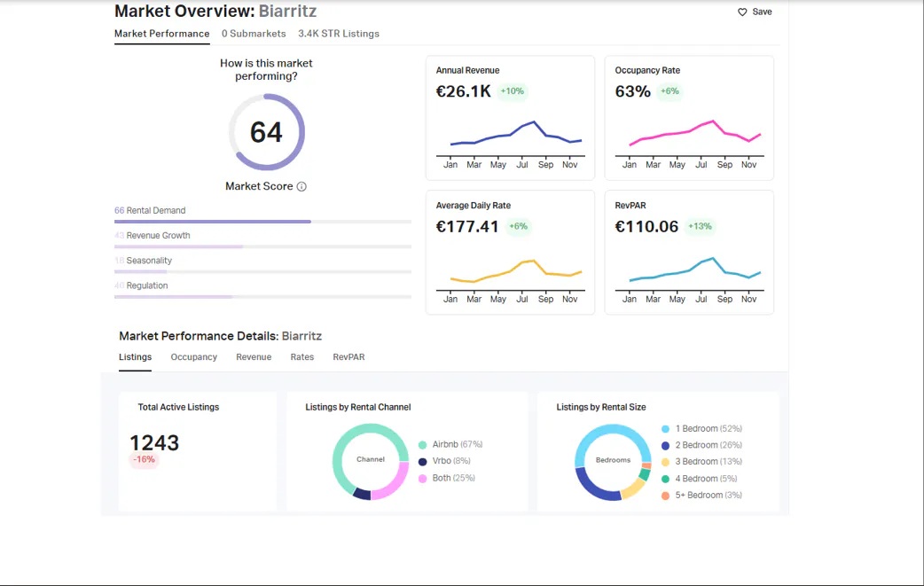Click the 63% occupancy rate value

point(633,91)
